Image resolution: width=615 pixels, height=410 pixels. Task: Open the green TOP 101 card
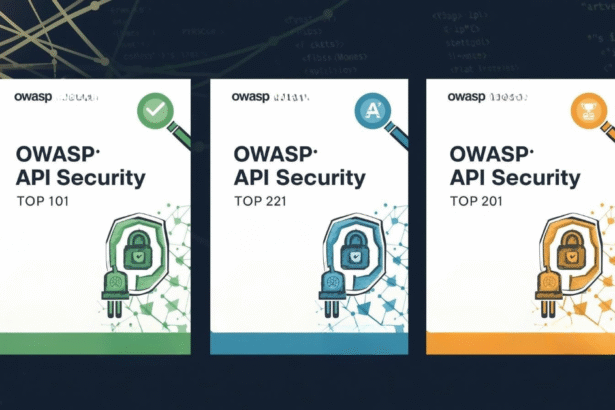tap(95, 217)
